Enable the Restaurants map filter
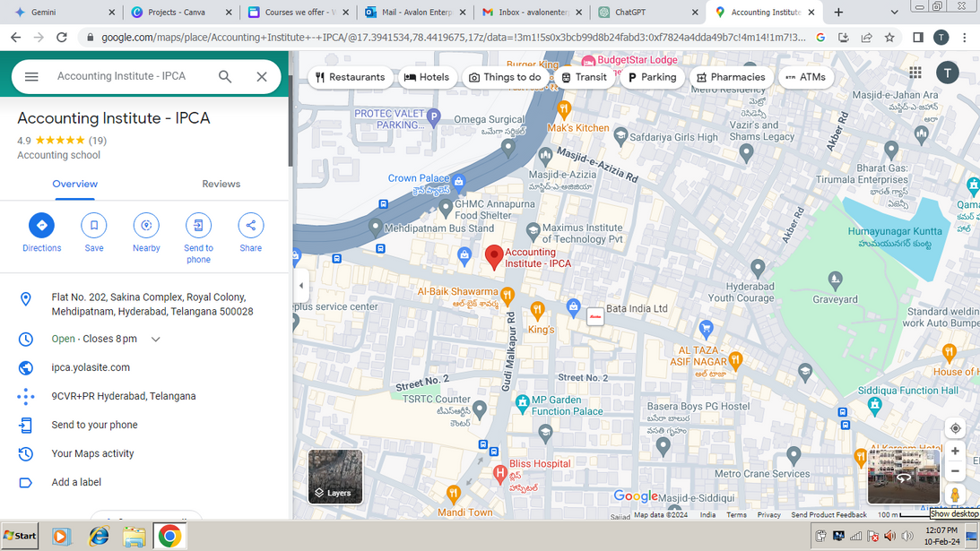This screenshot has height=551, width=980. point(351,77)
